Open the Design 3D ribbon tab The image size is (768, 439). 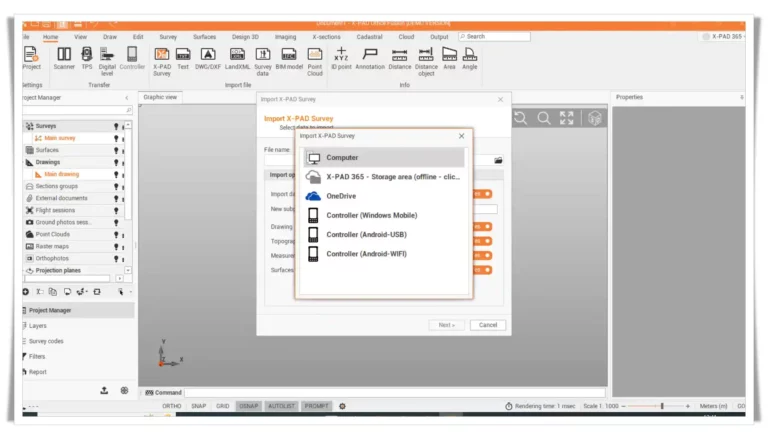(245, 37)
